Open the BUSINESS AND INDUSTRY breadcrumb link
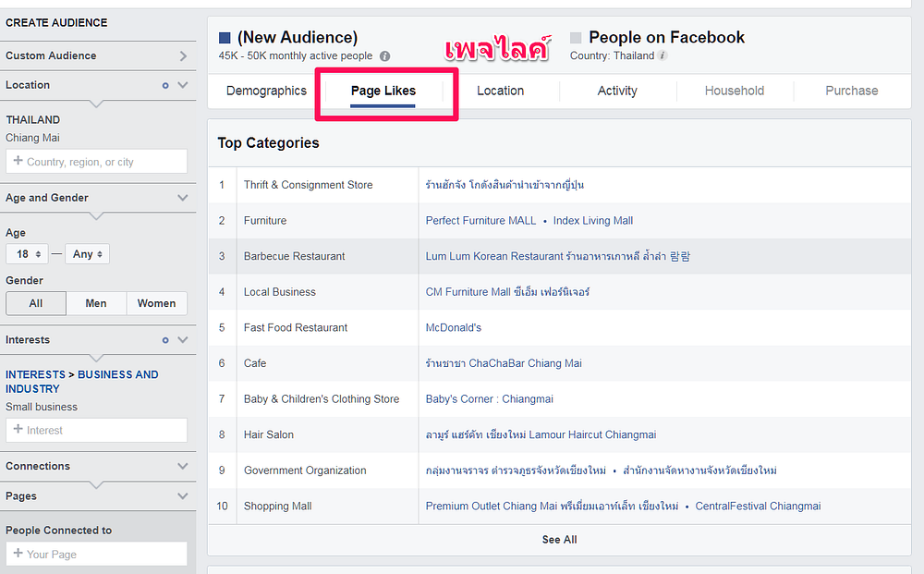The image size is (924, 574). click(x=82, y=382)
